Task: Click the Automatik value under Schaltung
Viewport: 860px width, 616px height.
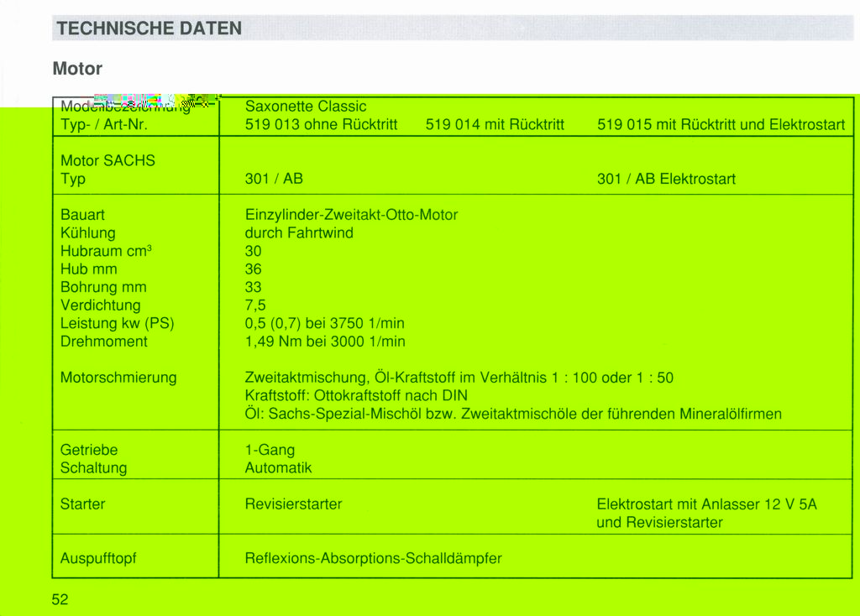Action: click(278, 468)
